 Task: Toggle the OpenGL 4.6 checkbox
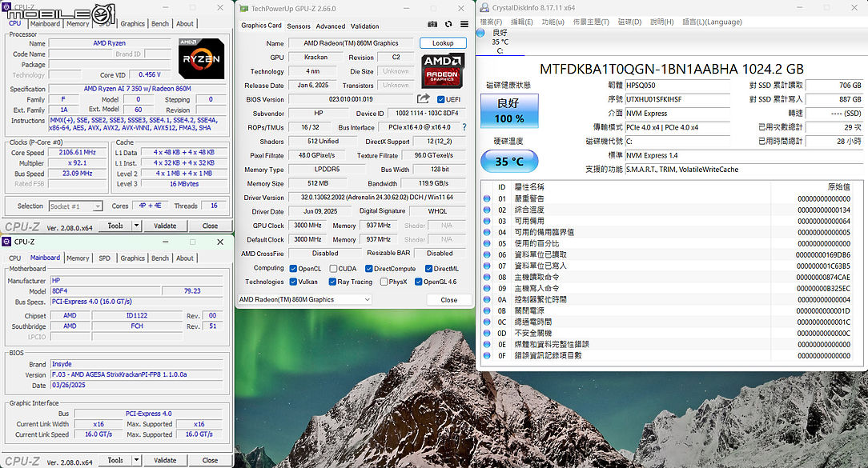419,282
